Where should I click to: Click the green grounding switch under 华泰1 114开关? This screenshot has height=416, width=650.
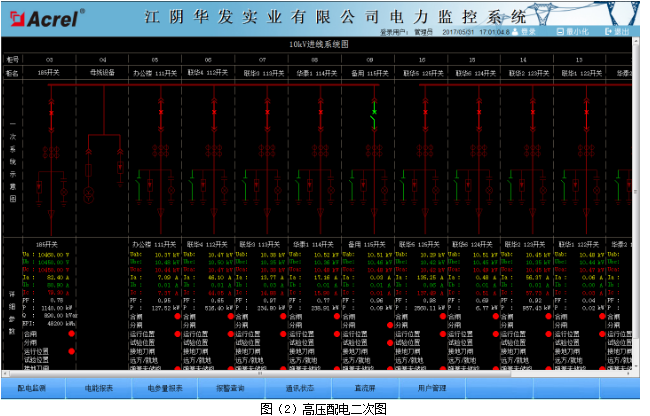(298, 187)
